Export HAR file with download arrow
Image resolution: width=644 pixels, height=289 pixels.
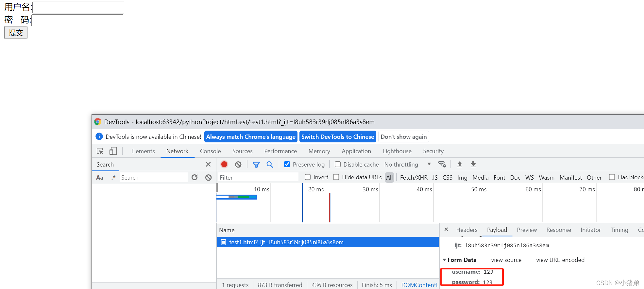[473, 164]
